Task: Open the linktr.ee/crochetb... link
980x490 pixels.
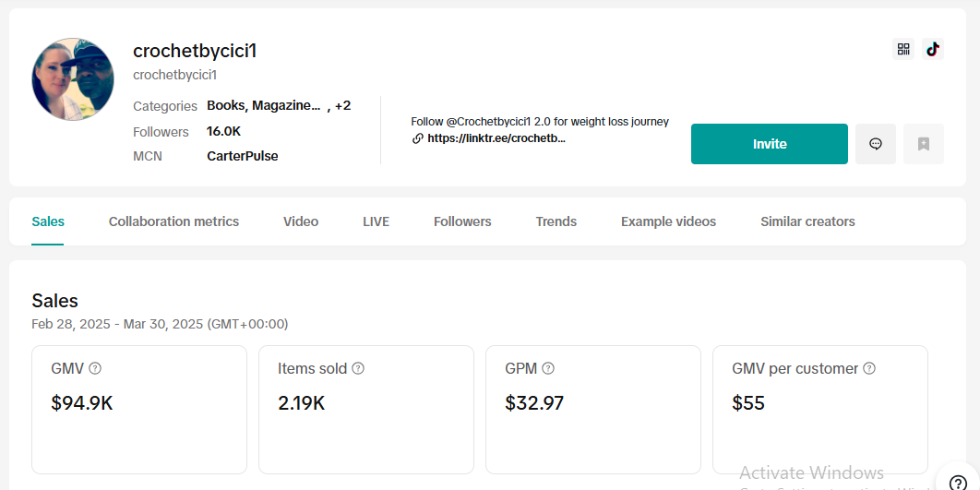Action: tap(496, 138)
